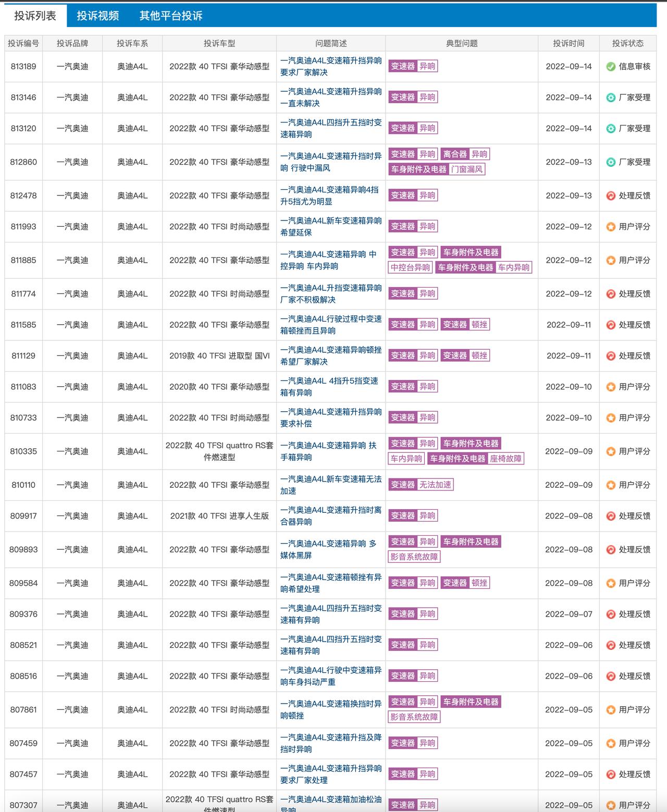Screen dimensions: 667x812
Task: Click the 用户评分 status icon for complaint 810733
Action: (611, 418)
